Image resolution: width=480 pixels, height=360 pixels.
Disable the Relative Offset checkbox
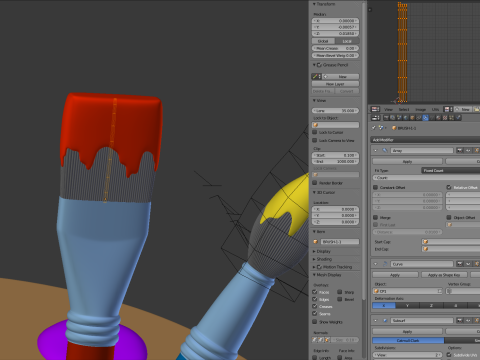click(x=449, y=187)
